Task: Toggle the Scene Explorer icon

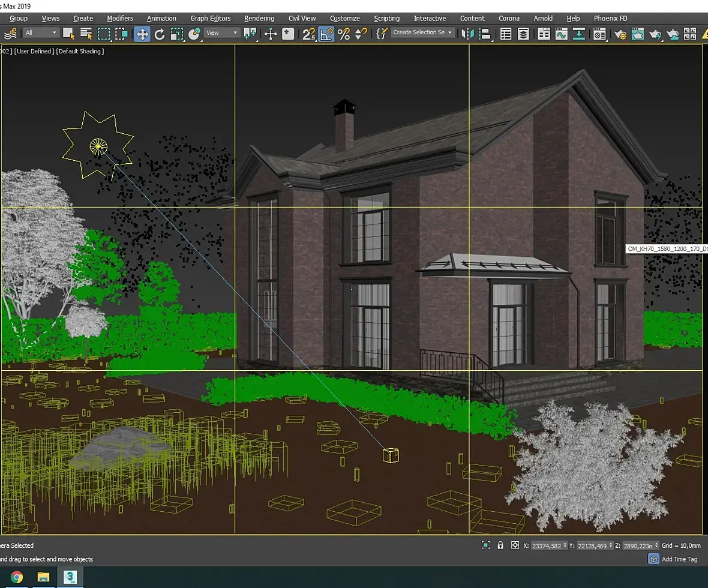Action: (x=506, y=34)
